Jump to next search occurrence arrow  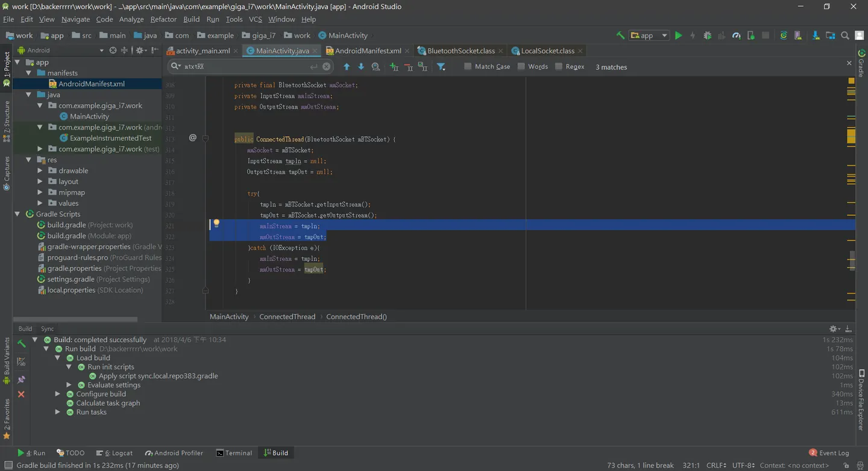pos(361,67)
